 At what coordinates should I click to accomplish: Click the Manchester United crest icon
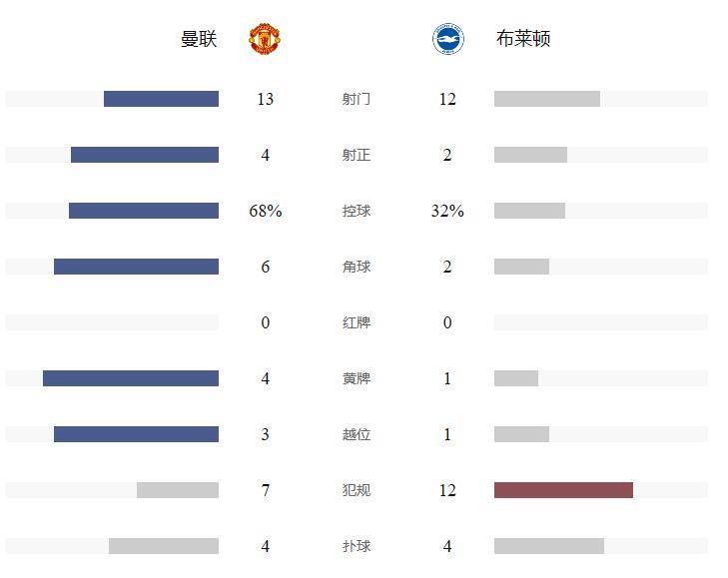pyautogui.click(x=265, y=39)
